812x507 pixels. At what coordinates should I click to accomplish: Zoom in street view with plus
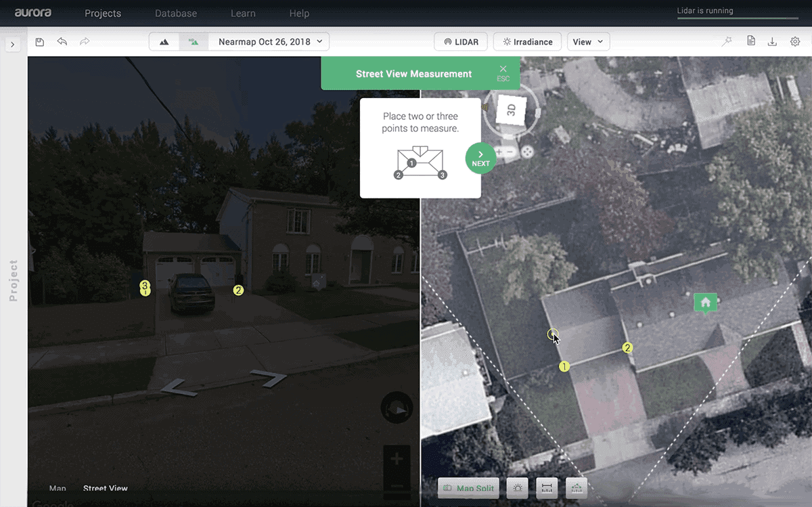tap(397, 460)
